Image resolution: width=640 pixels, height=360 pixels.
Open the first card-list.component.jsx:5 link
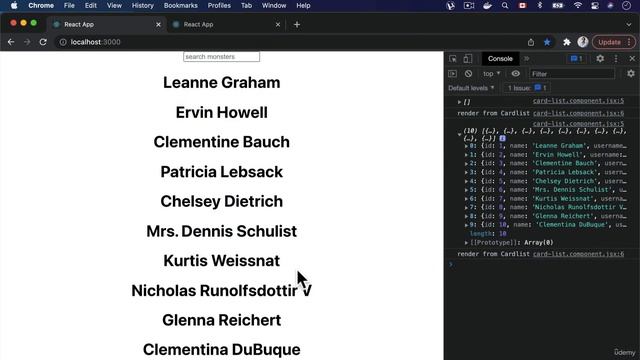[578, 101]
